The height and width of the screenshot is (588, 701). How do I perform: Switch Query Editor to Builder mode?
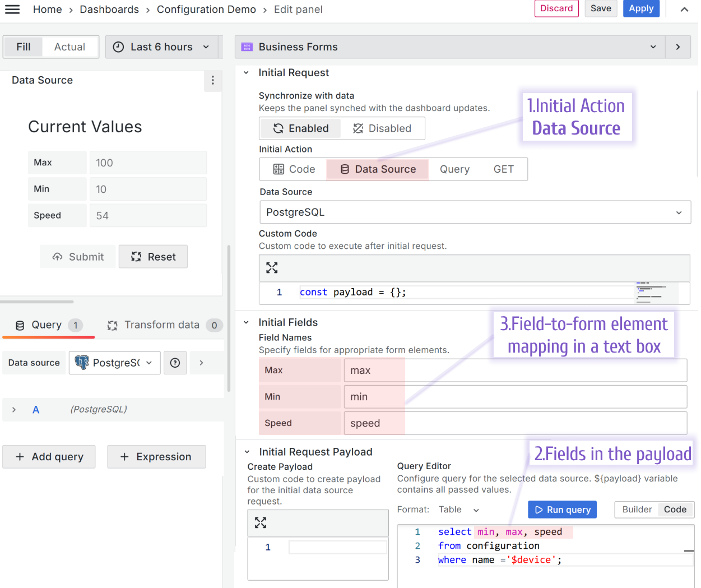tap(637, 510)
